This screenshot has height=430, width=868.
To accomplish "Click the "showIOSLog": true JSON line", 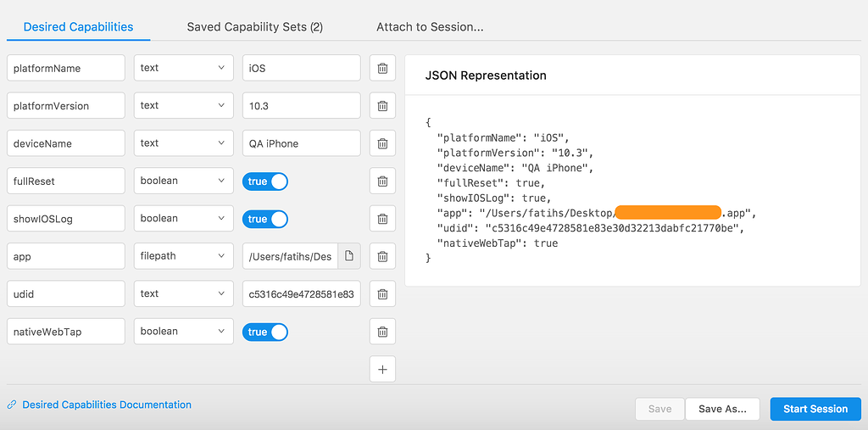I will point(494,198).
